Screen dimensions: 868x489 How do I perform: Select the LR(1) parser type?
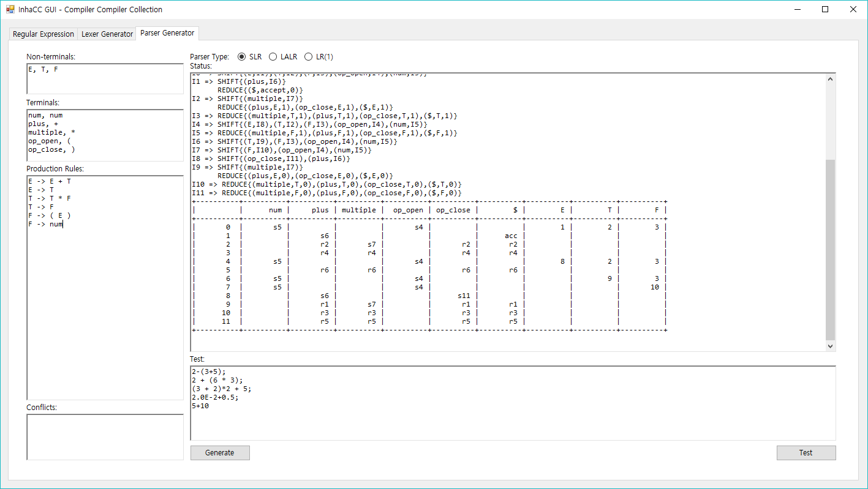click(319, 57)
